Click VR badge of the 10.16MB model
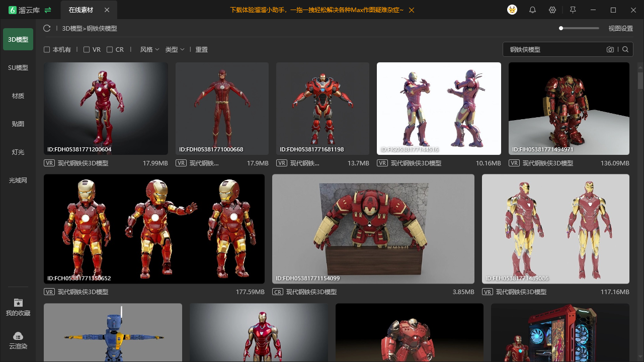The height and width of the screenshot is (362, 644). (382, 163)
